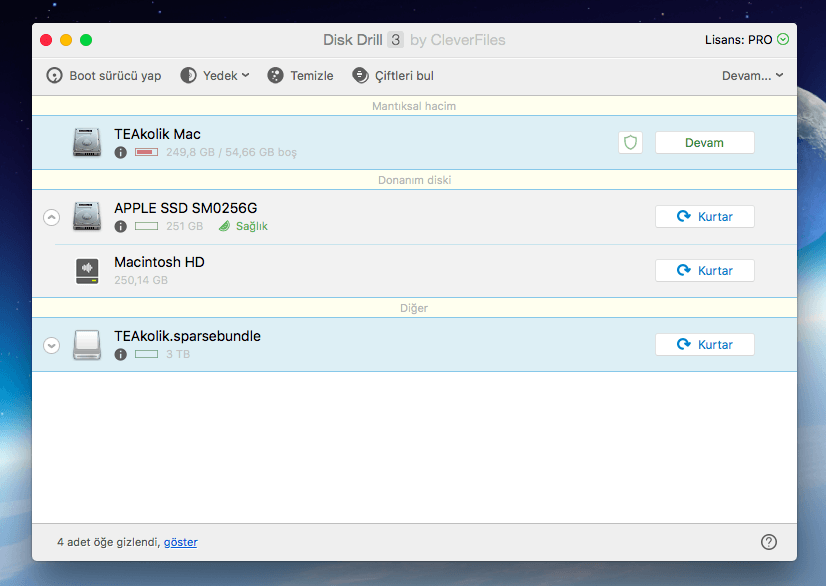Select the APPLE SSD SM0256G name
Image resolution: width=826 pixels, height=586 pixels.
185,208
